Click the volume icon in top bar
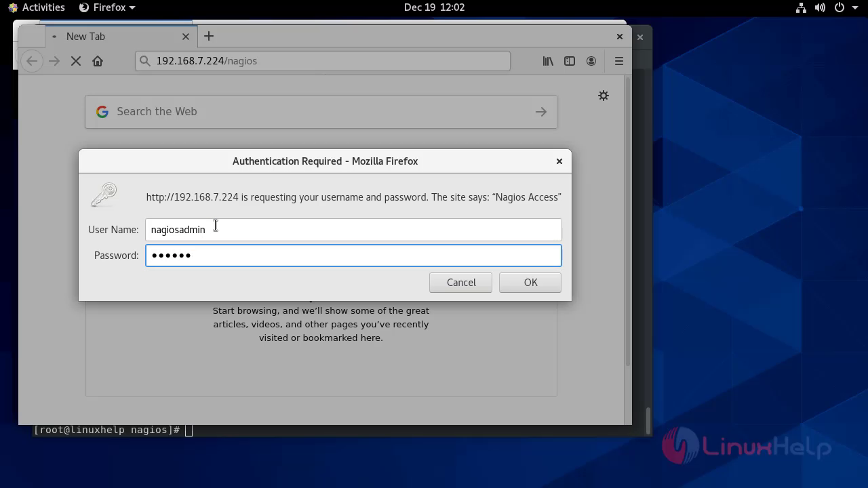Screen dimensions: 868x488 point(820,7)
